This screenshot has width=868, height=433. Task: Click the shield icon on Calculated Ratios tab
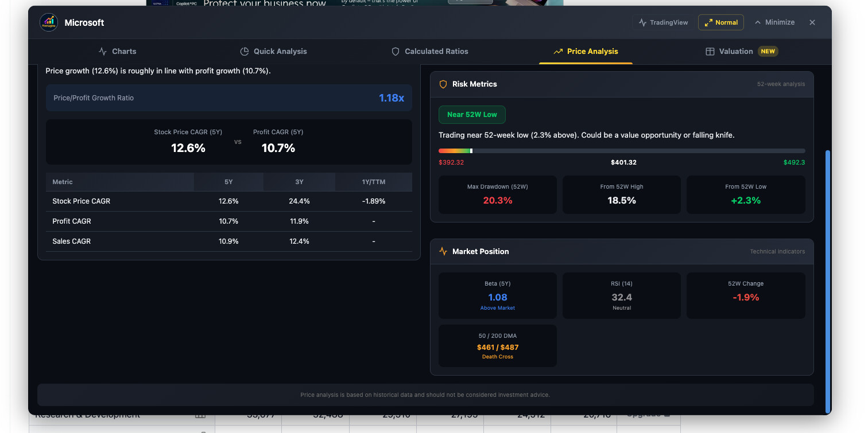click(x=395, y=52)
